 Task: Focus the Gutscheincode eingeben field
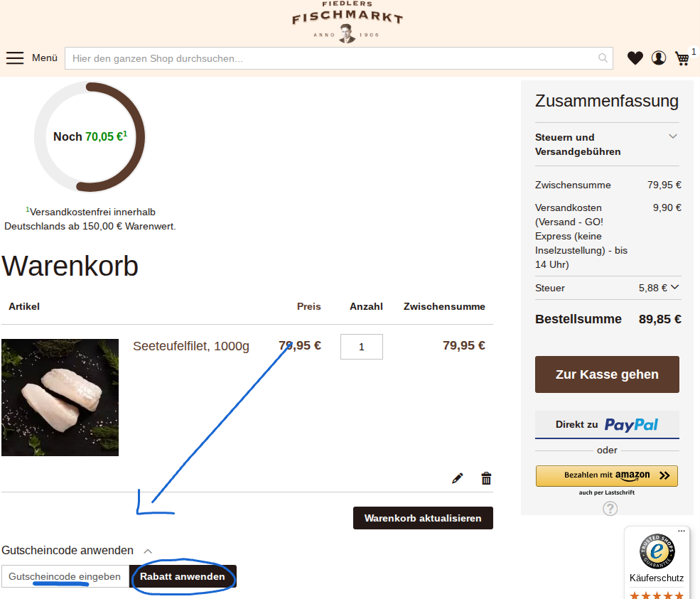point(65,577)
